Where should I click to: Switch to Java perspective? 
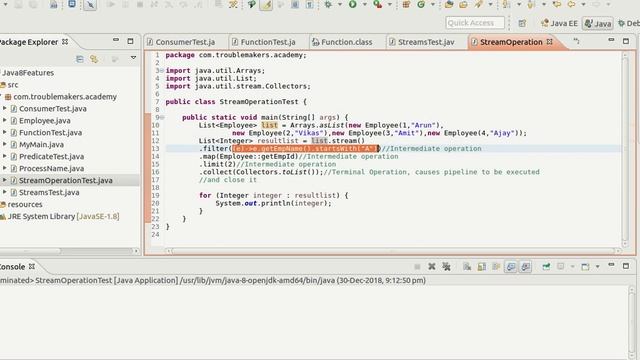coord(598,23)
